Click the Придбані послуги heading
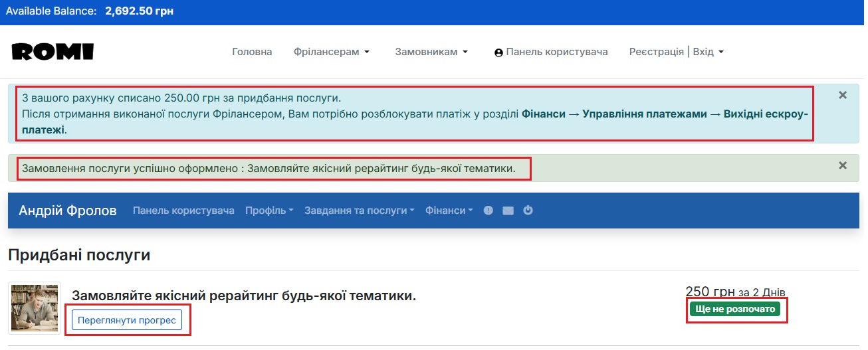 (x=79, y=254)
